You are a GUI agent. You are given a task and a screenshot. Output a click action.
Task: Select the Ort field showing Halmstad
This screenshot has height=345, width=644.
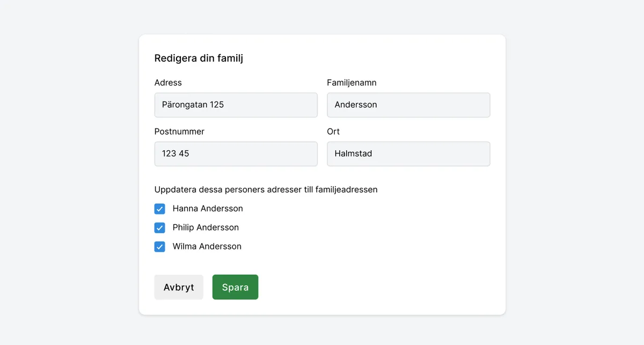pyautogui.click(x=408, y=153)
